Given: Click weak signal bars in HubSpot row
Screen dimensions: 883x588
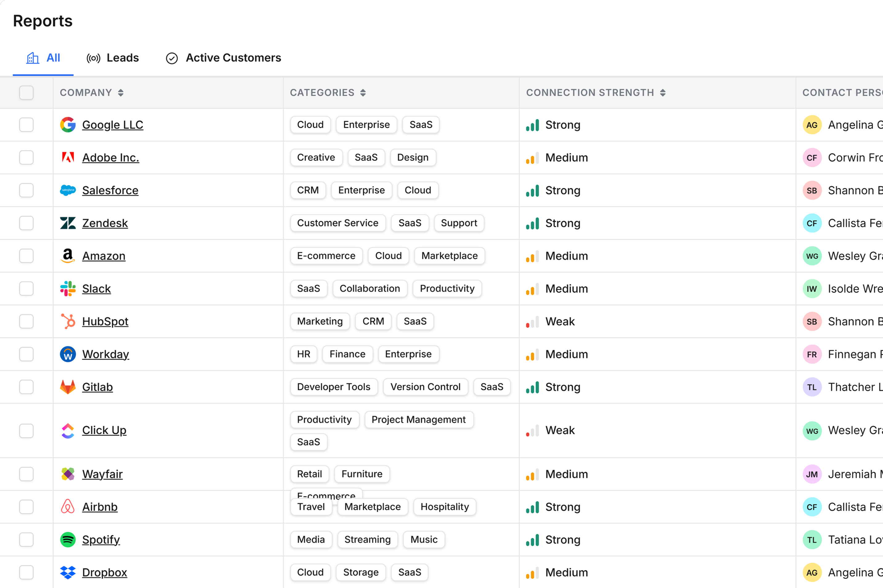Looking at the screenshot, I should 532,321.
